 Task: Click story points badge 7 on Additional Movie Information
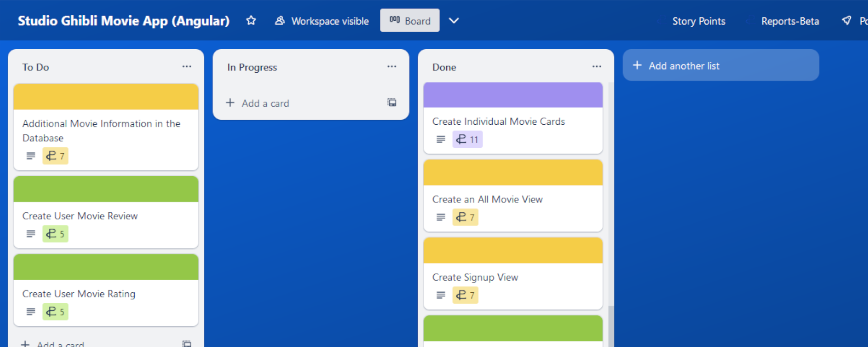coord(55,156)
